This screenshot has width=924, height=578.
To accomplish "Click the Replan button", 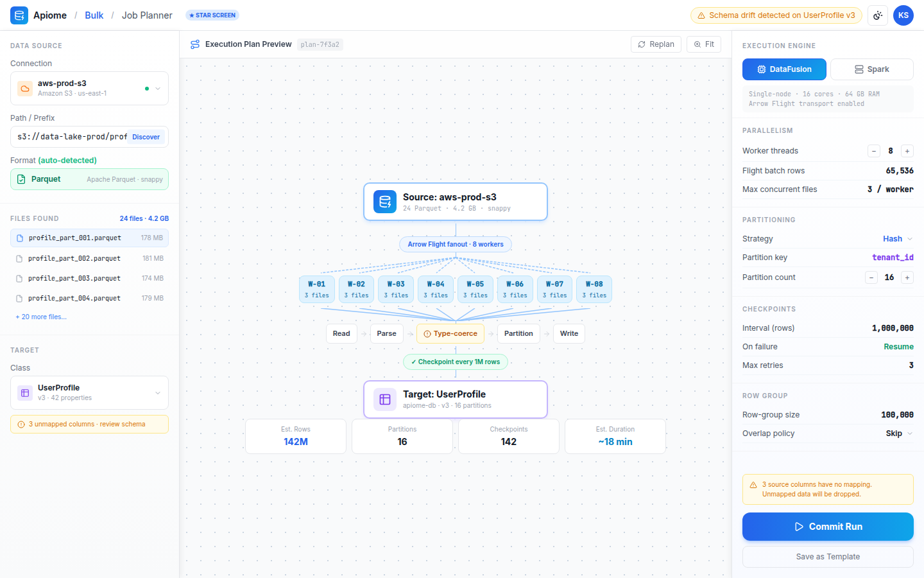I will click(656, 44).
